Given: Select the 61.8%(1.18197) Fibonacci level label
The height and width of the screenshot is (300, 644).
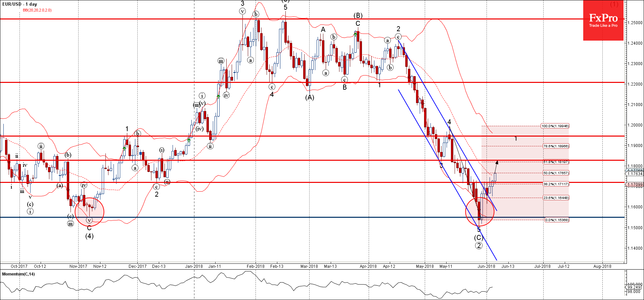Looking at the screenshot, I should tap(556, 162).
